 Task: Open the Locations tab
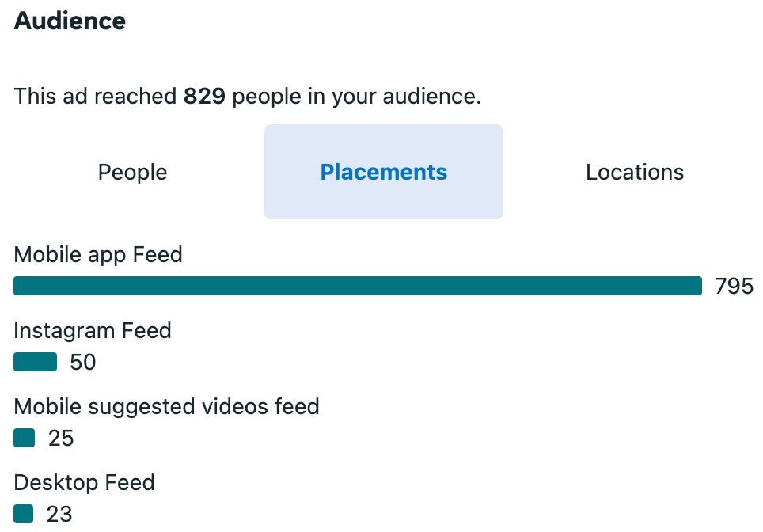pos(635,172)
